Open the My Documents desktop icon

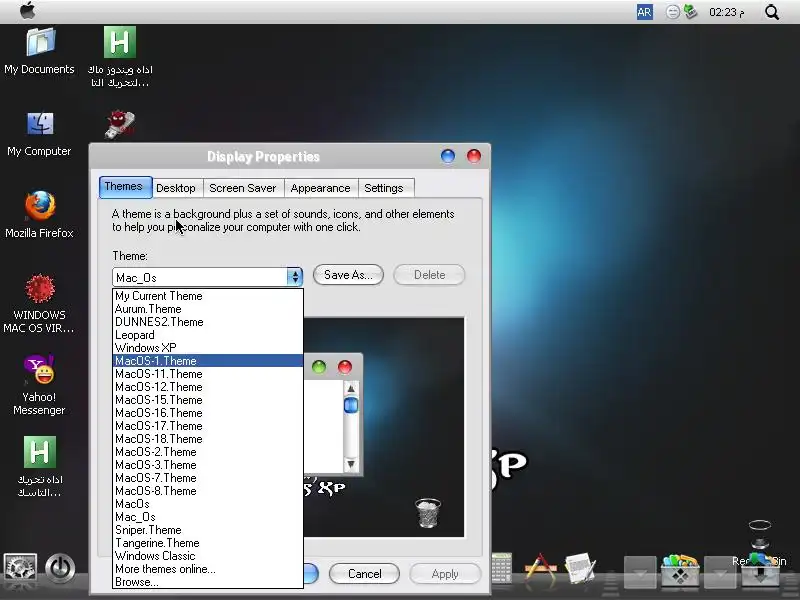(x=40, y=52)
